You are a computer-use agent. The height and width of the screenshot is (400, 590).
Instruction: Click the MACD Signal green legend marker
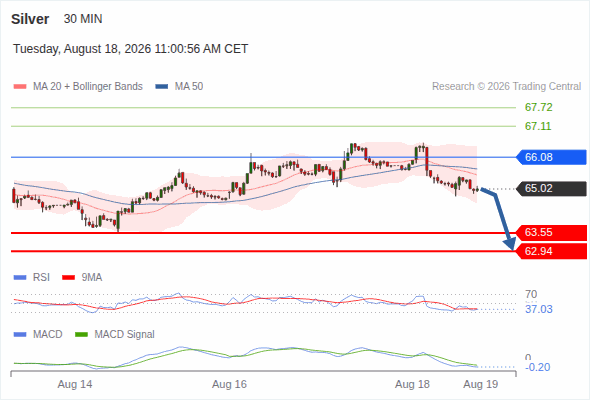click(x=81, y=335)
